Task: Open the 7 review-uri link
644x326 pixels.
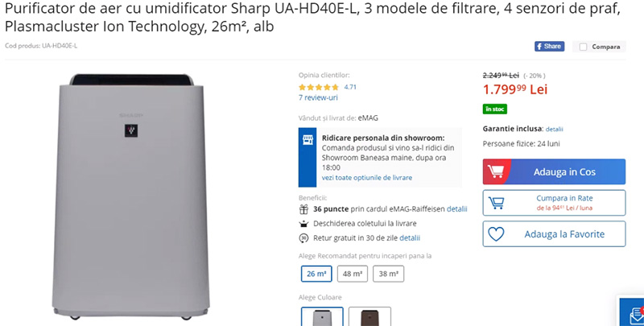Action: point(318,97)
